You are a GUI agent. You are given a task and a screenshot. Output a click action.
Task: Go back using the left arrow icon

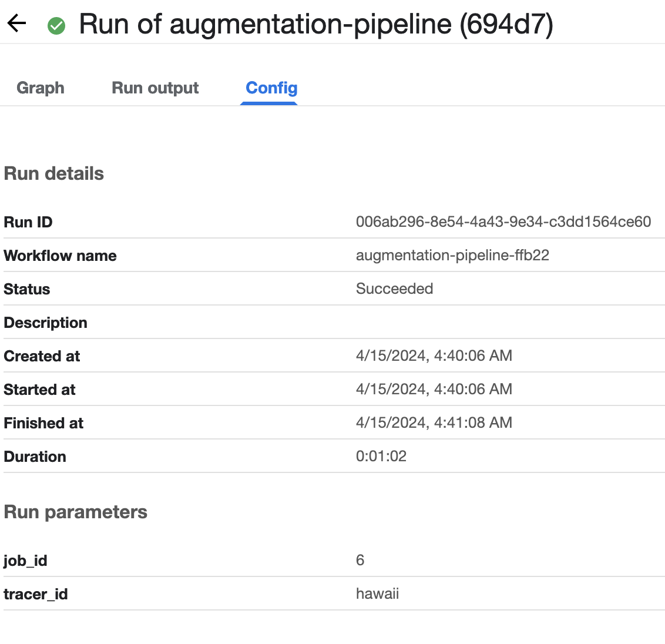click(17, 24)
